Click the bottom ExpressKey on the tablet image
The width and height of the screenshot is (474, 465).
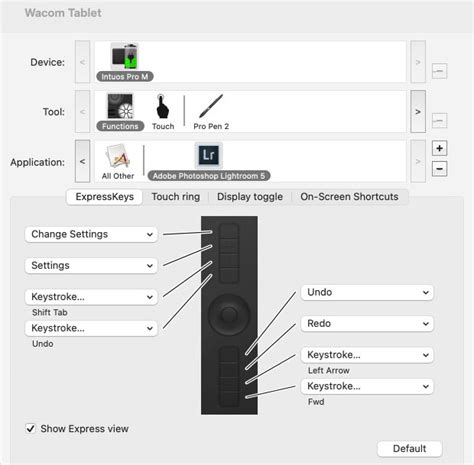pyautogui.click(x=229, y=399)
